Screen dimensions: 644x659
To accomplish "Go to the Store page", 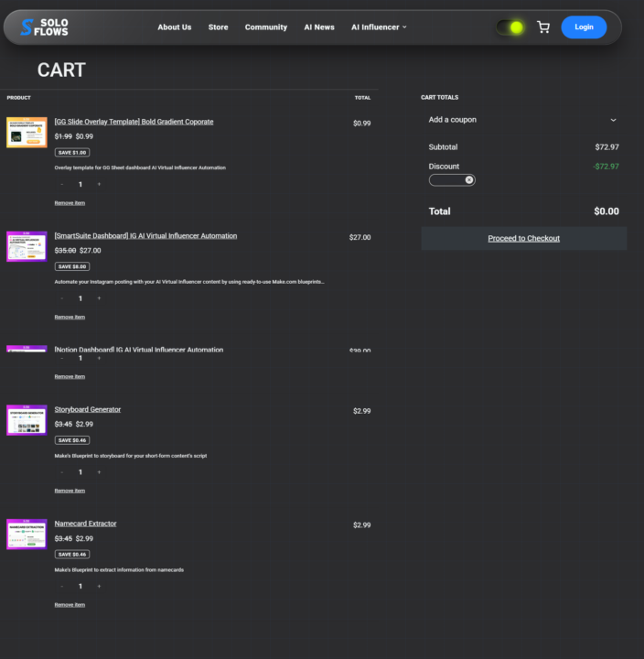I will click(x=218, y=27).
